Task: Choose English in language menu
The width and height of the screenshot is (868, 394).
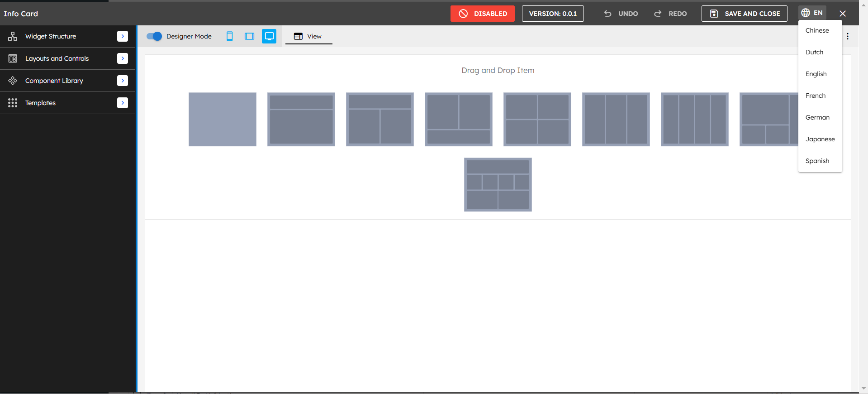Action: click(x=820, y=74)
